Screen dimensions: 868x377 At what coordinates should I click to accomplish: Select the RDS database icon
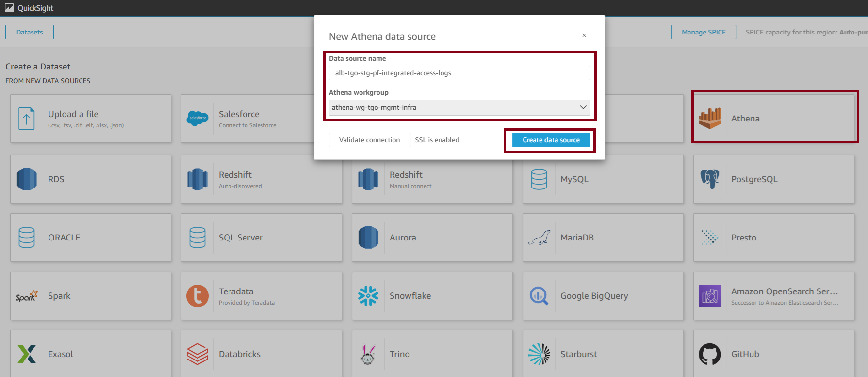27,179
